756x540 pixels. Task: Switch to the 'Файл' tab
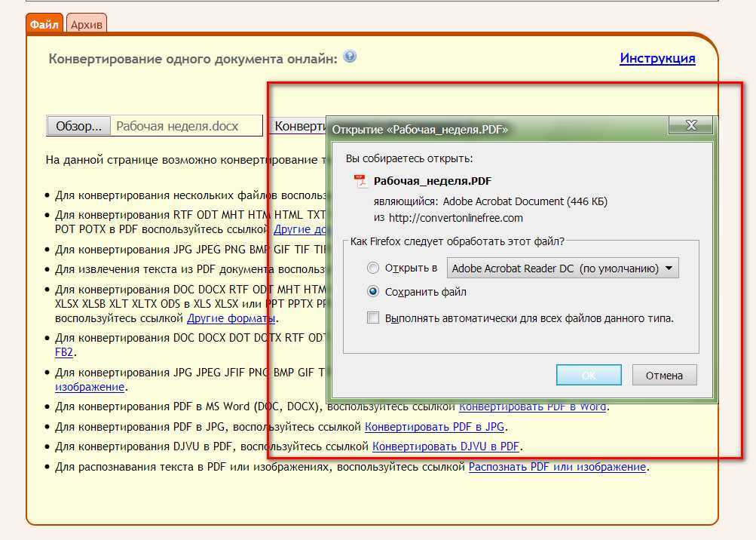click(44, 24)
